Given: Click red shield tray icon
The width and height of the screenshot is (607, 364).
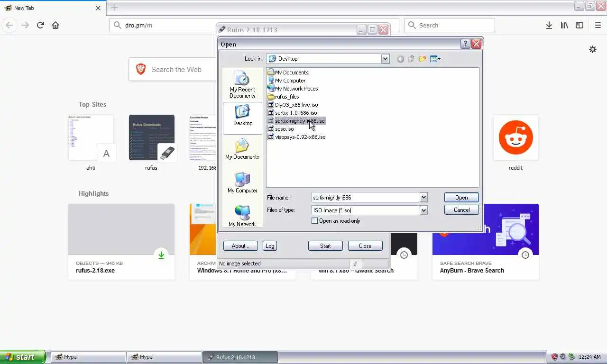Looking at the screenshot, I should [x=554, y=357].
